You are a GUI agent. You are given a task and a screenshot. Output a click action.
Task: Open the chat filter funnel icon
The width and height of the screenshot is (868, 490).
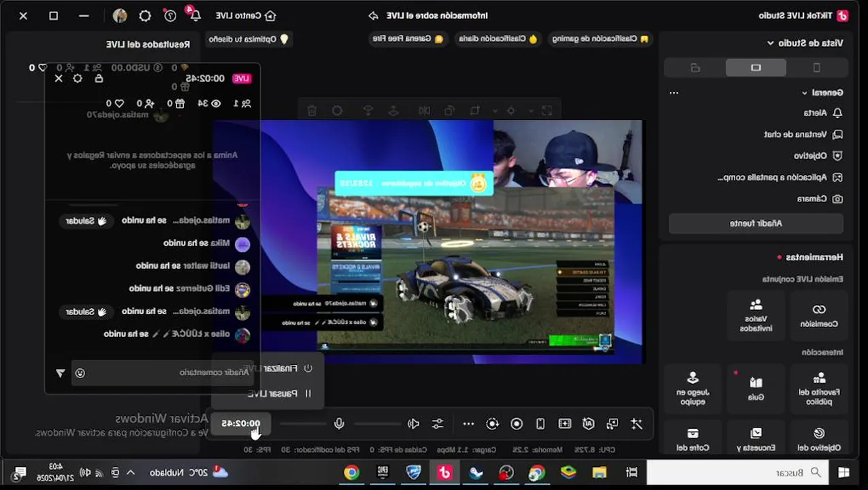(x=60, y=373)
